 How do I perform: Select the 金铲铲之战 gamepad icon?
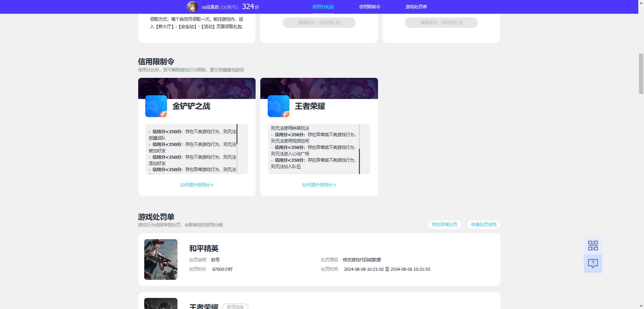(x=156, y=106)
